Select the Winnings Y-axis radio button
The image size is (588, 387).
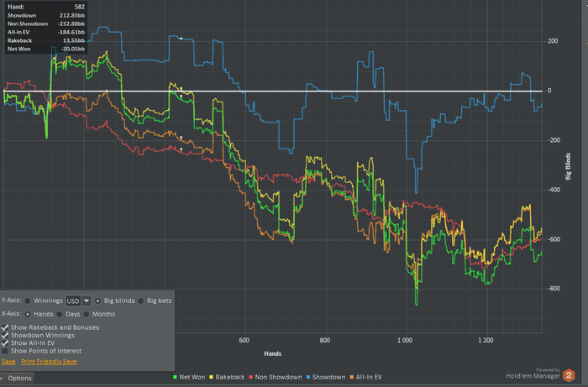pos(28,301)
